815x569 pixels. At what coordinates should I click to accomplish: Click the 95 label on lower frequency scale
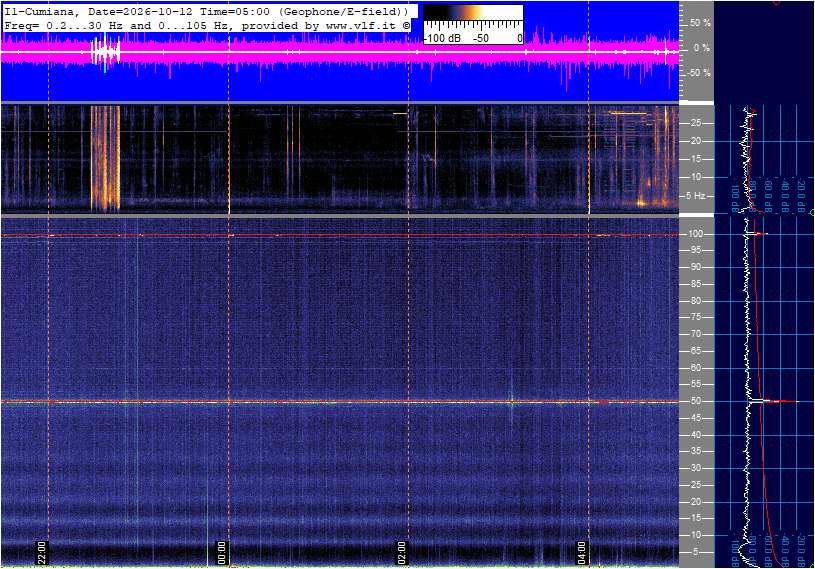pyautogui.click(x=695, y=250)
